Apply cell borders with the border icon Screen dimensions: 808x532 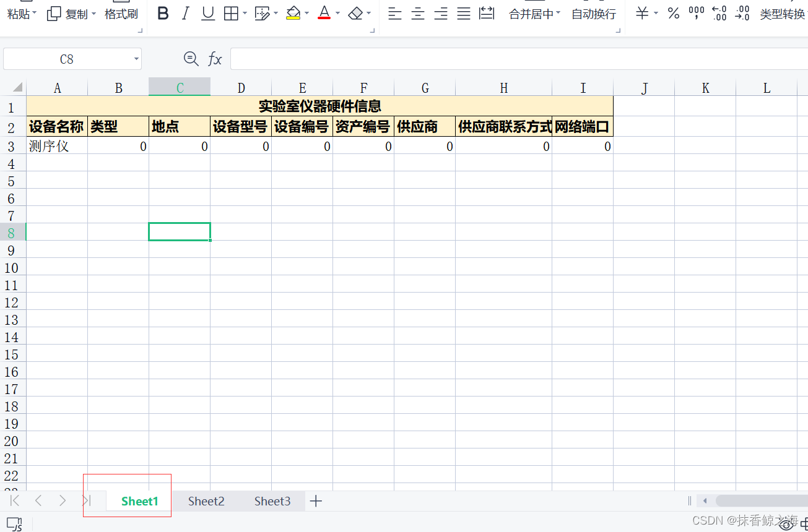[x=231, y=14]
